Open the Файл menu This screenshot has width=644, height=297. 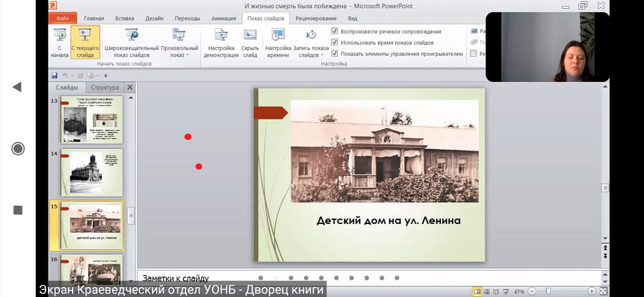click(63, 18)
